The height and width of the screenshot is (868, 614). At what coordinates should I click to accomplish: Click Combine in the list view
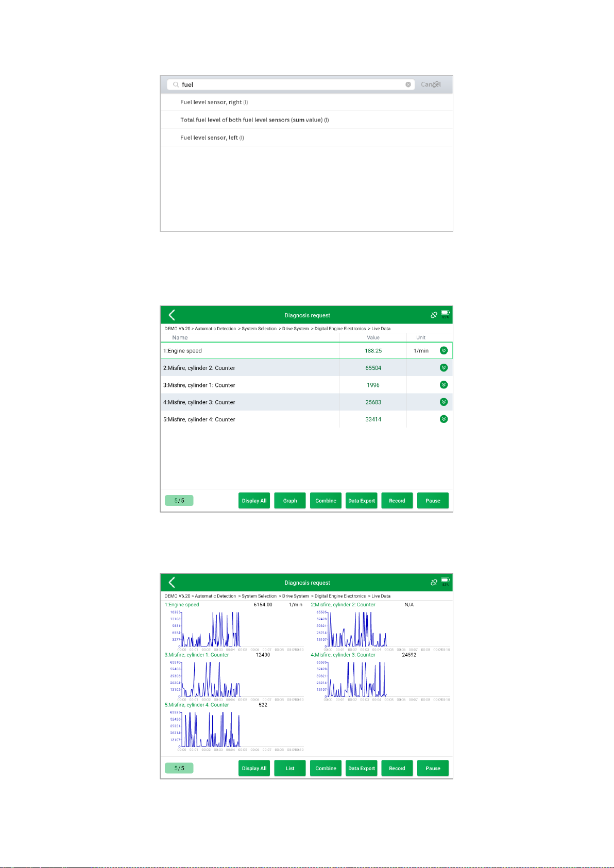(x=326, y=501)
